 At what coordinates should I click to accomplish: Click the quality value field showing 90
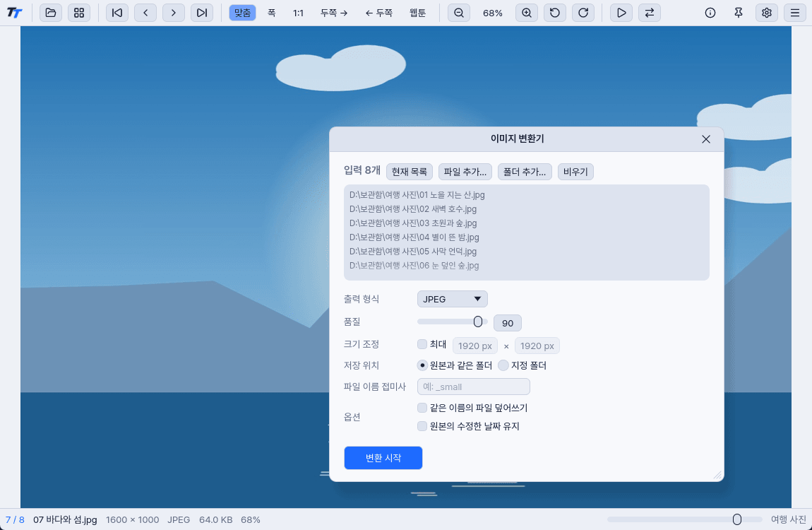(508, 323)
